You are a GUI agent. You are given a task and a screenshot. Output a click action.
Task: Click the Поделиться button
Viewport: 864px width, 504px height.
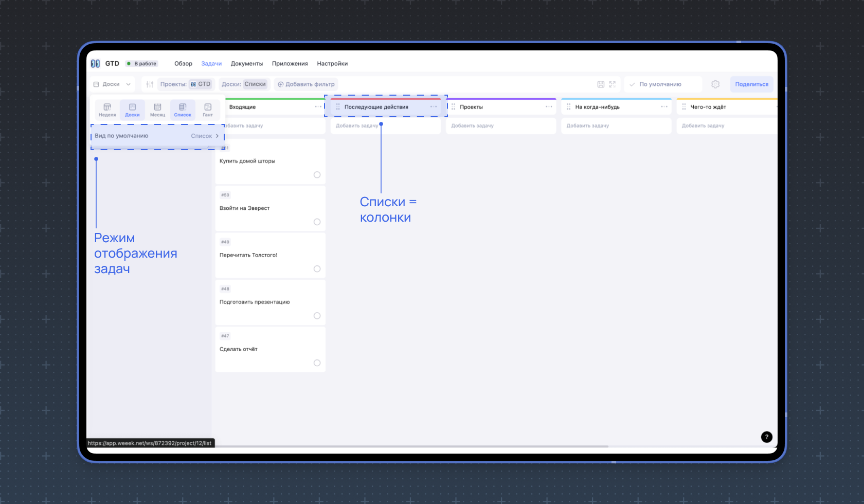point(751,84)
